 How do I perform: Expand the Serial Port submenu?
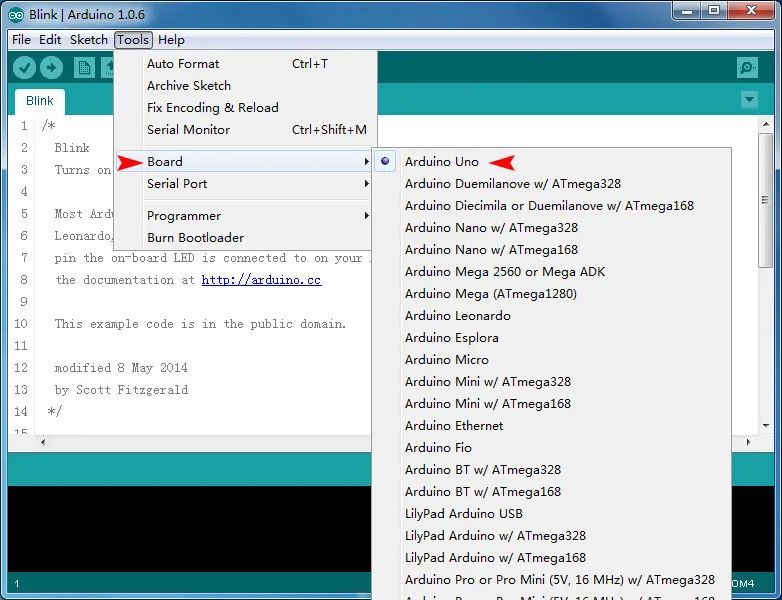click(243, 184)
